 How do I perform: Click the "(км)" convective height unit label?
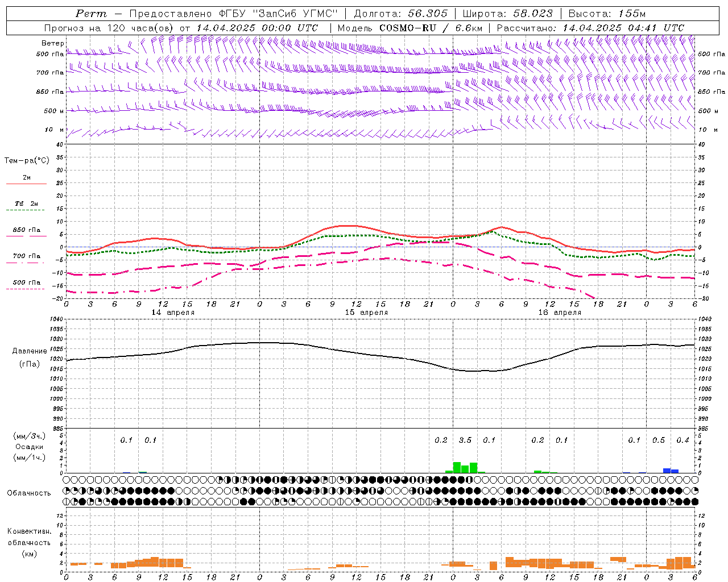tap(29, 554)
